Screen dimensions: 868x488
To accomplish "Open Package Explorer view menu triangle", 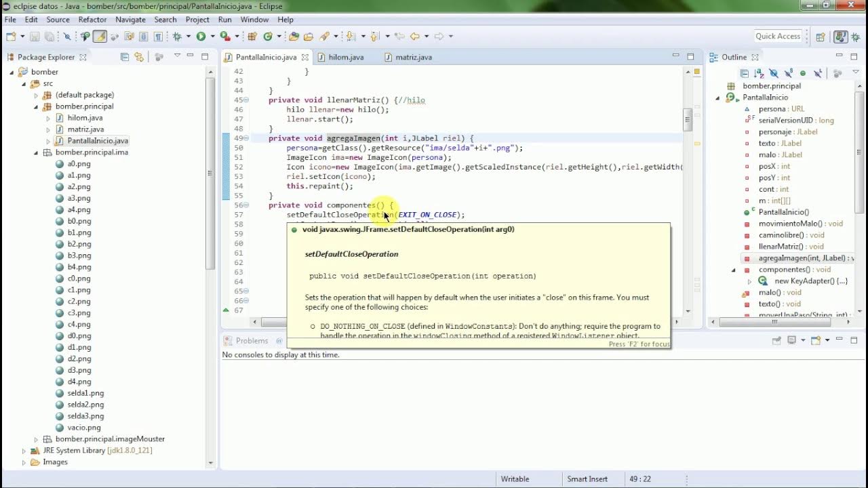I will point(177,56).
